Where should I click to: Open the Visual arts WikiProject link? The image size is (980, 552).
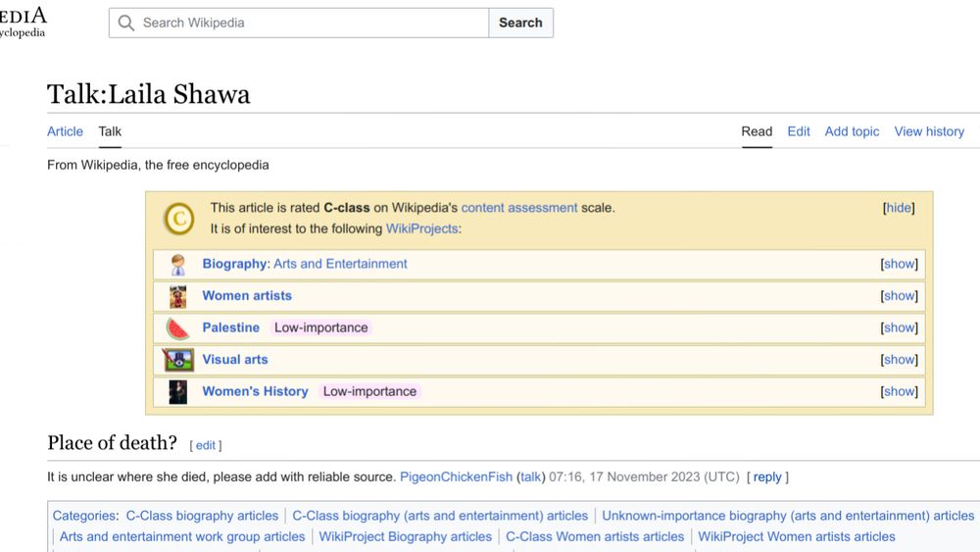(235, 360)
